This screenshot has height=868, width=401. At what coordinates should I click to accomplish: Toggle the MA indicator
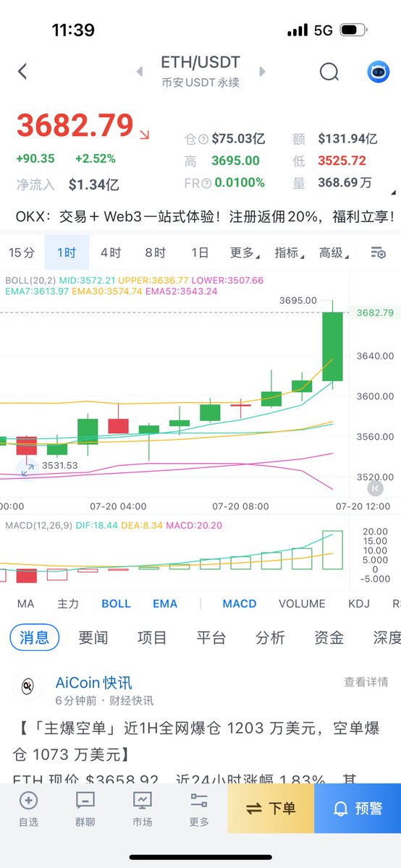coord(25,603)
